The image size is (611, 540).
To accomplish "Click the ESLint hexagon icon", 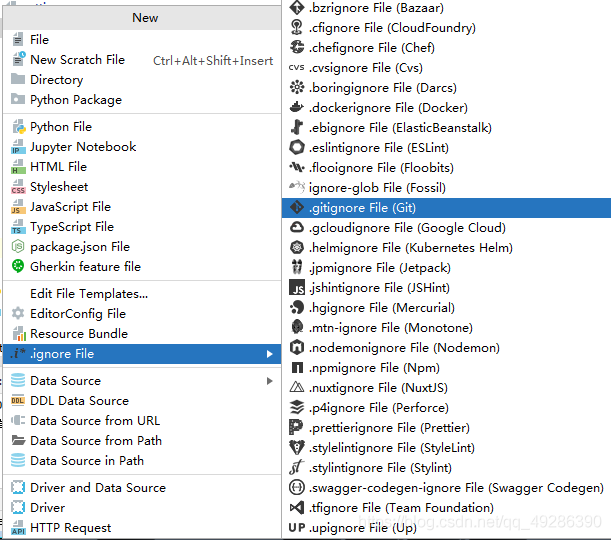I will point(297,147).
